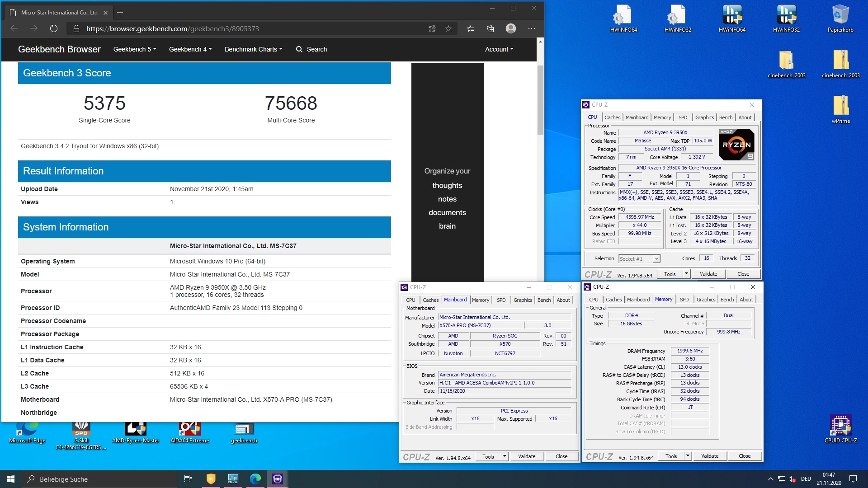
Task: Expand the Account dropdown menu
Action: coord(499,49)
